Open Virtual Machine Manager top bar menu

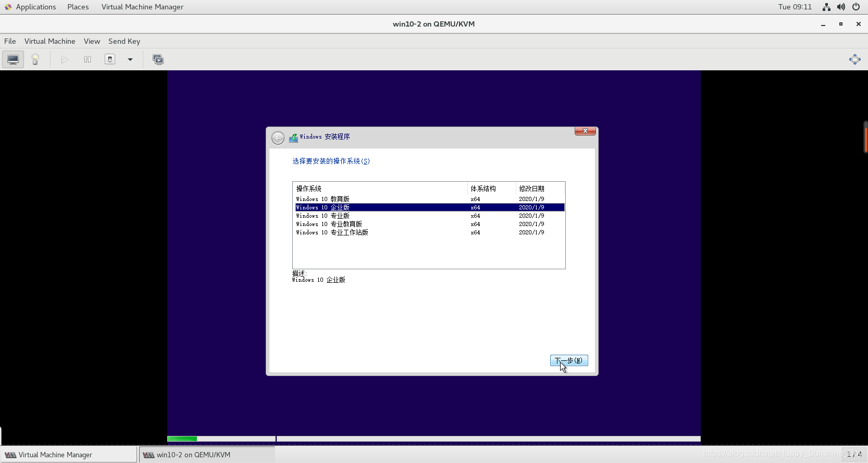point(142,7)
